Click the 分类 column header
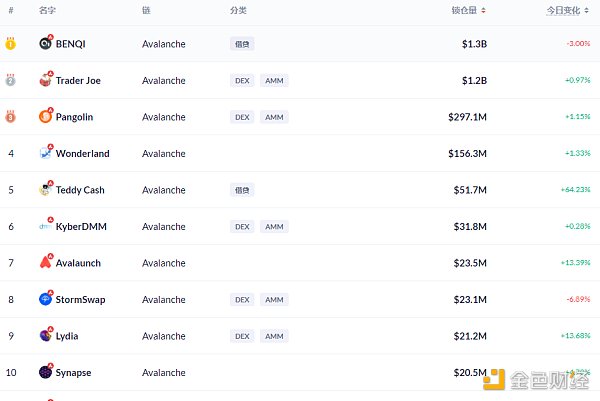600x401 pixels. (238, 10)
